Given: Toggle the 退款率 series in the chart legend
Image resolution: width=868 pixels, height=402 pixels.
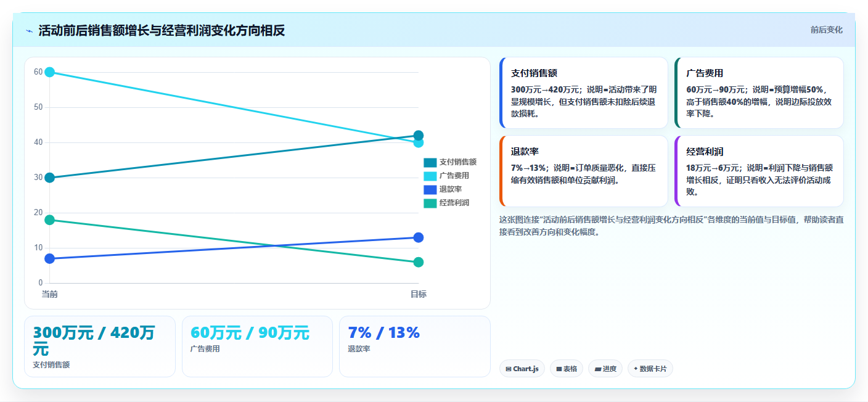Looking at the screenshot, I should [442, 189].
